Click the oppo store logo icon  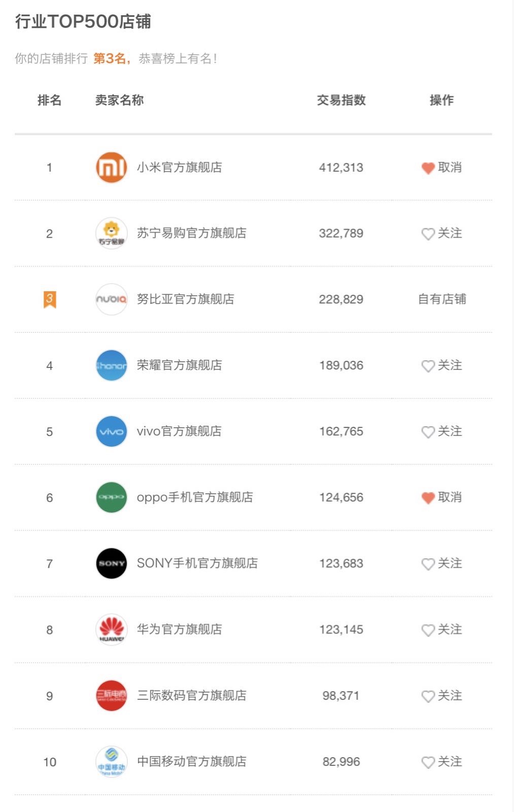(111, 497)
